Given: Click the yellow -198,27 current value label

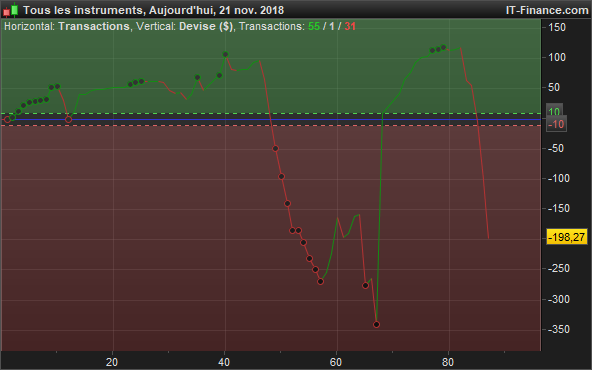Looking at the screenshot, I should click(567, 237).
